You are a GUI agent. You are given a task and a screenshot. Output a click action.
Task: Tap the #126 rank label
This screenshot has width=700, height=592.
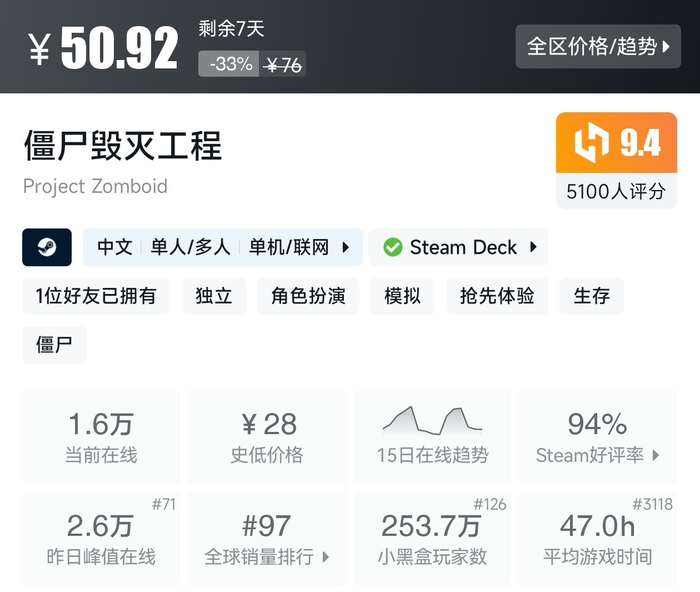pyautogui.click(x=490, y=504)
